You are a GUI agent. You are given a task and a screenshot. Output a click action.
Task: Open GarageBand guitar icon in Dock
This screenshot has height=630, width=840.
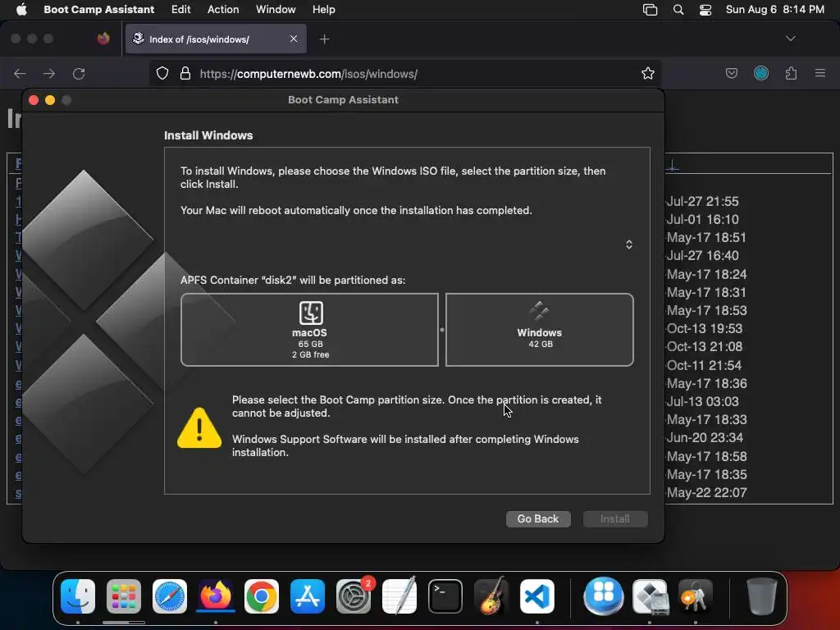pos(491,596)
